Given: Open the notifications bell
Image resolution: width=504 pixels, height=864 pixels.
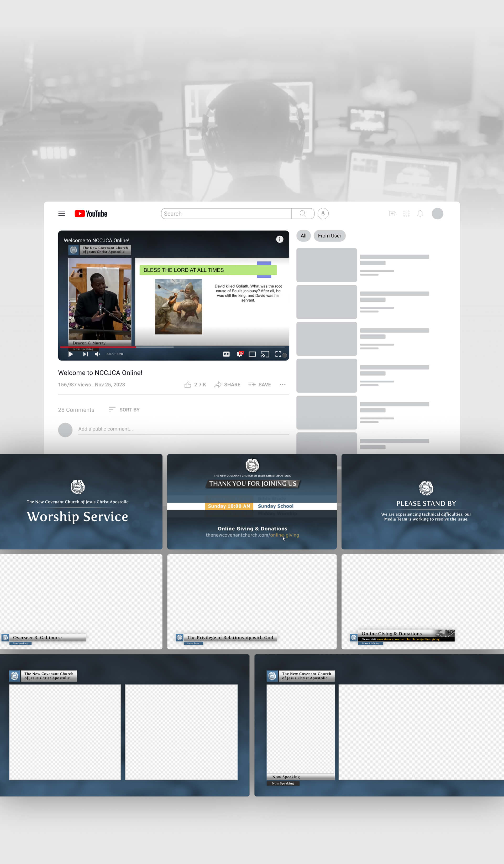Looking at the screenshot, I should (420, 214).
